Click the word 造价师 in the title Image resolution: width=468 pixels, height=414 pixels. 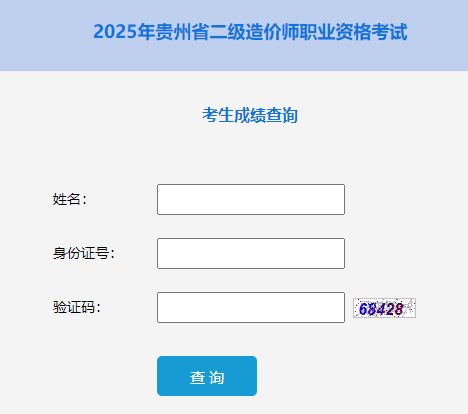[272, 32]
